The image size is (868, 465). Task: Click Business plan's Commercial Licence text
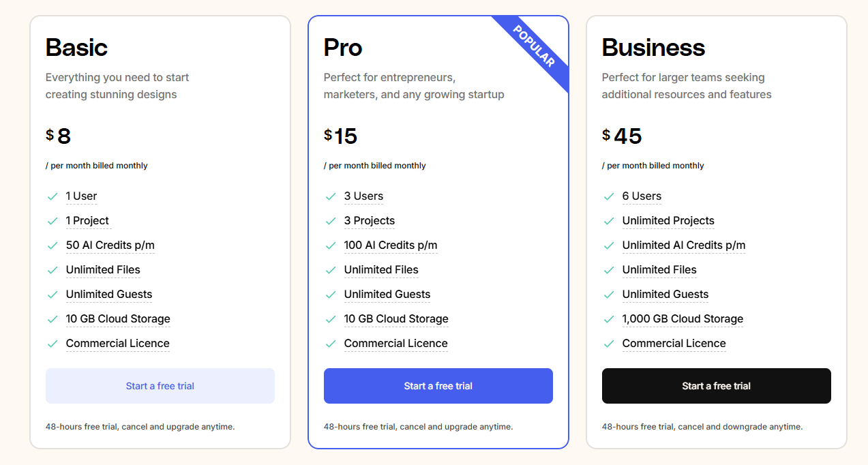(674, 344)
